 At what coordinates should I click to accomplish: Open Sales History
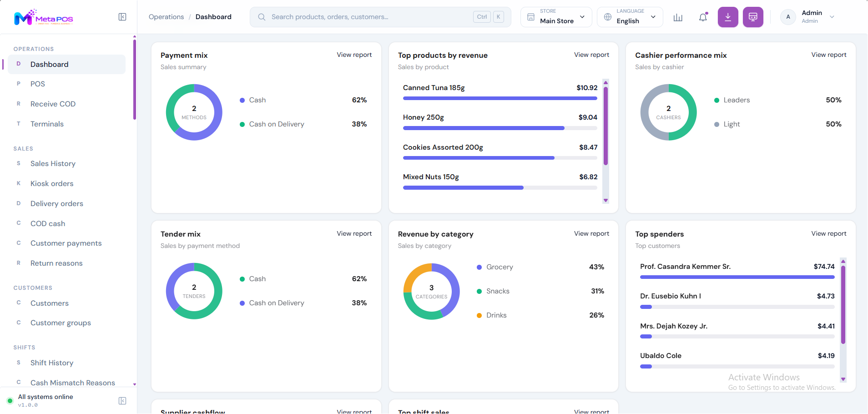[x=66, y=164]
